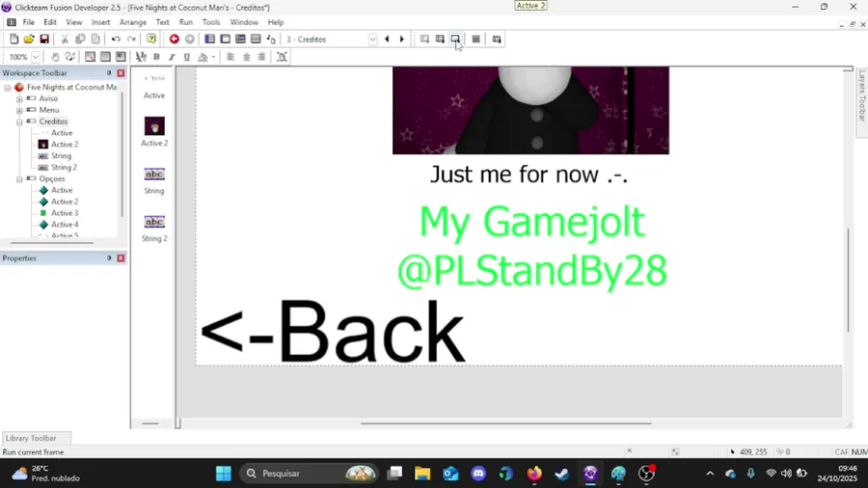Image resolution: width=868 pixels, height=488 pixels.
Task: Toggle the grid display icon
Action: (x=105, y=57)
